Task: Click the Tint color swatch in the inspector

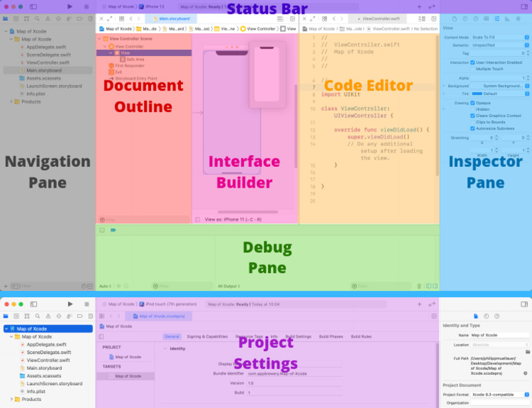Action: tap(477, 94)
